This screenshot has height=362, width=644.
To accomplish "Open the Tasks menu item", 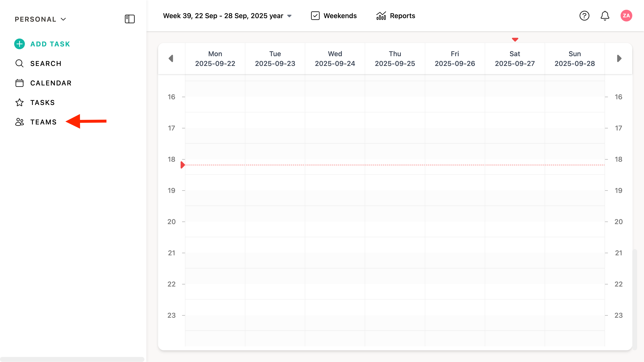I will pyautogui.click(x=43, y=102).
